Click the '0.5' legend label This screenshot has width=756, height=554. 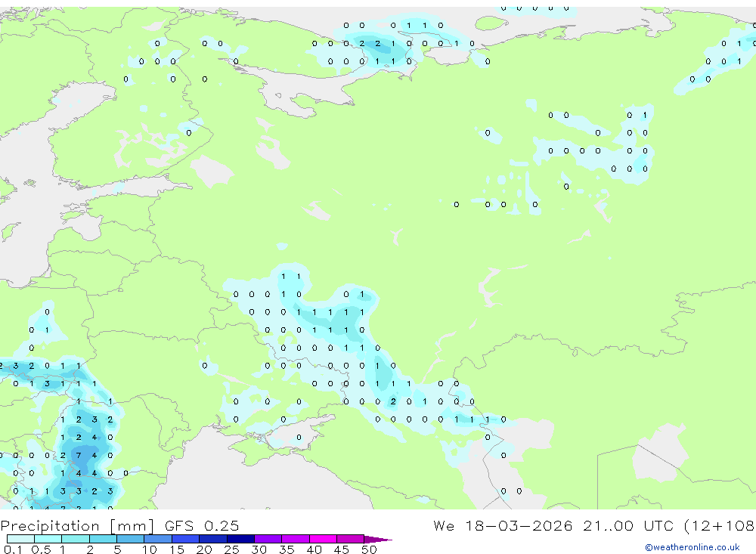(x=41, y=549)
